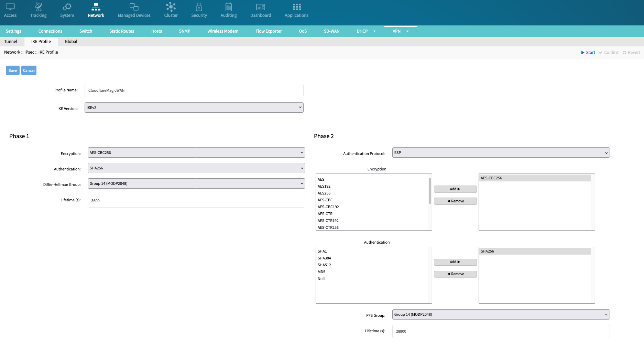Click Remove button for Phase 2 Encryption
Viewport: 644px width, 346px height.
click(x=455, y=201)
